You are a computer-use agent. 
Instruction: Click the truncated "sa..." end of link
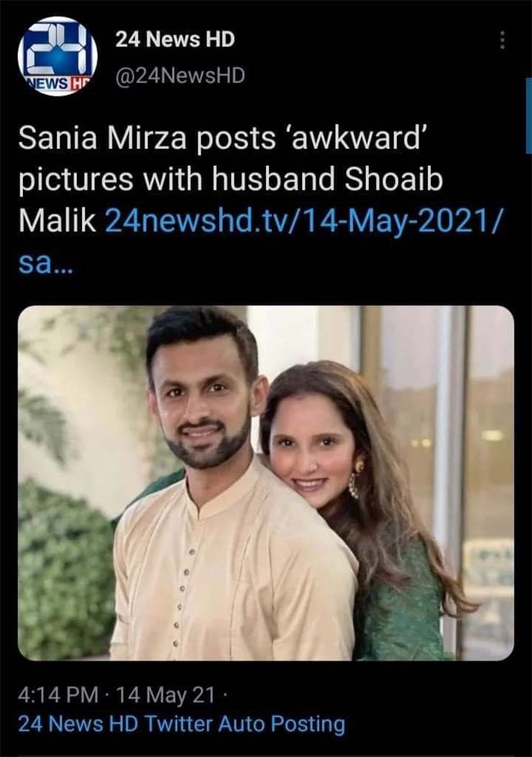click(x=45, y=264)
